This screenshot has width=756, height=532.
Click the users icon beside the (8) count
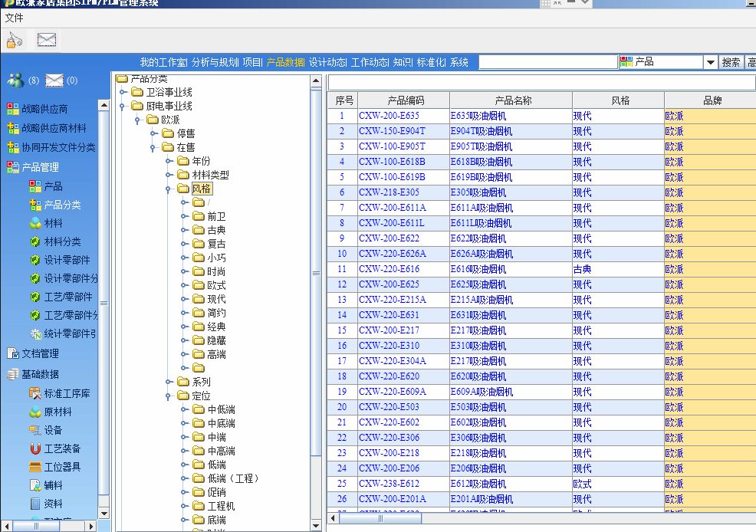point(15,80)
